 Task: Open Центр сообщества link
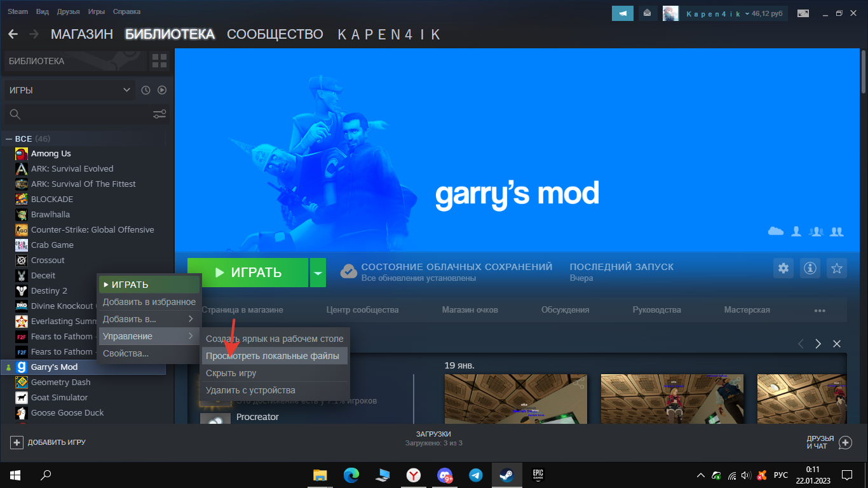pyautogui.click(x=362, y=310)
